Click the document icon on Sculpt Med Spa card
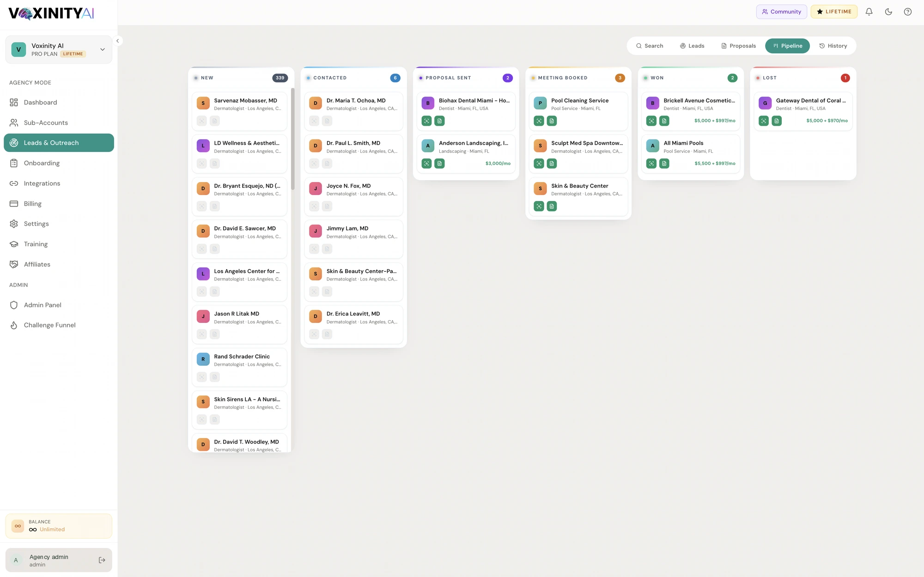This screenshot has width=924, height=577. (x=552, y=164)
